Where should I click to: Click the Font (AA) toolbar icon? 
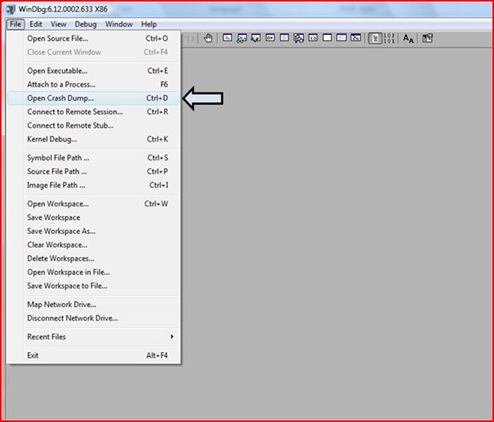pyautogui.click(x=408, y=38)
